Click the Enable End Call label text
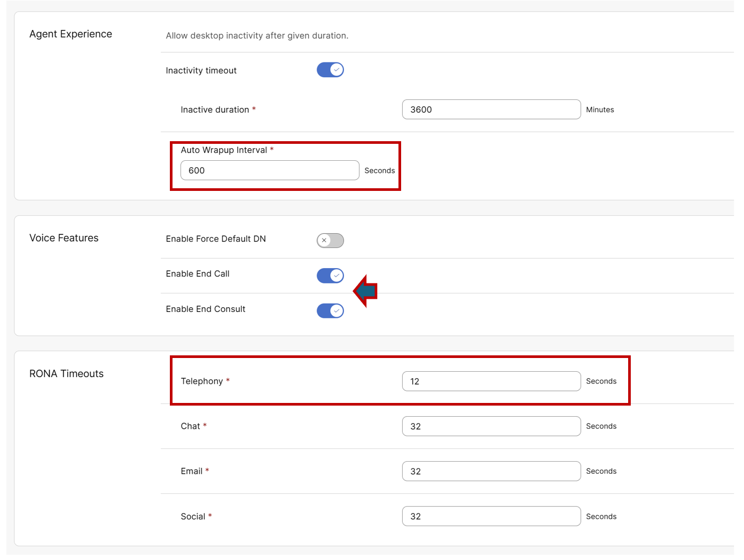744x560 pixels. point(197,274)
